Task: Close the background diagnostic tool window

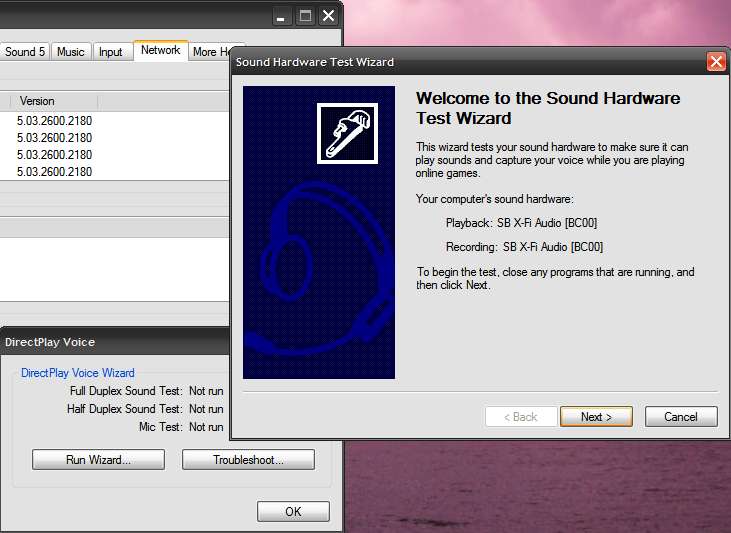Action: click(x=328, y=16)
